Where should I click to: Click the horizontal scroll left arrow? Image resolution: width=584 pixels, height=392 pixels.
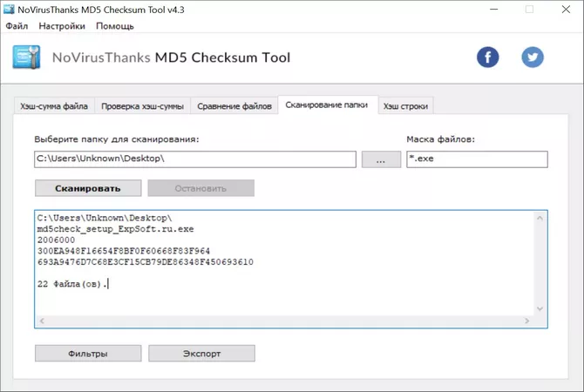click(x=42, y=321)
